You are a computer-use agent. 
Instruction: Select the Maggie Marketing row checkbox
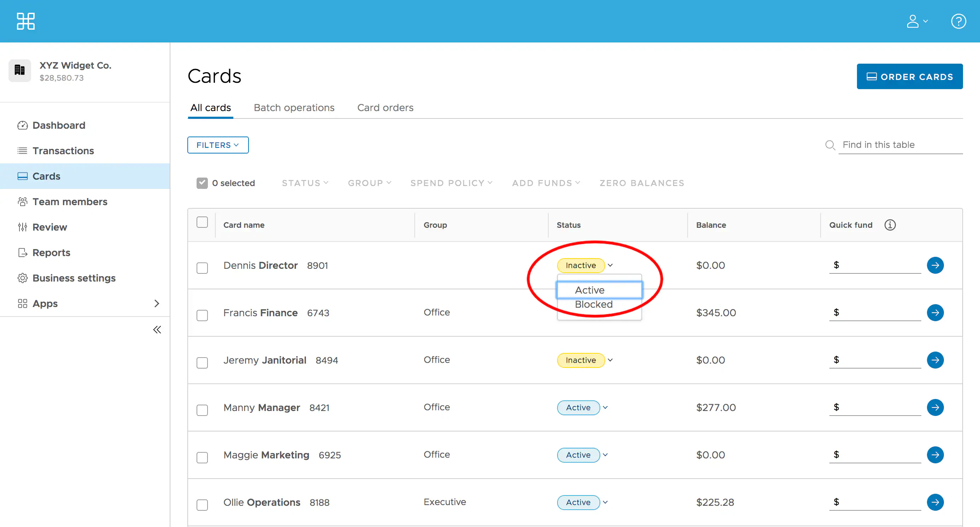tap(202, 457)
